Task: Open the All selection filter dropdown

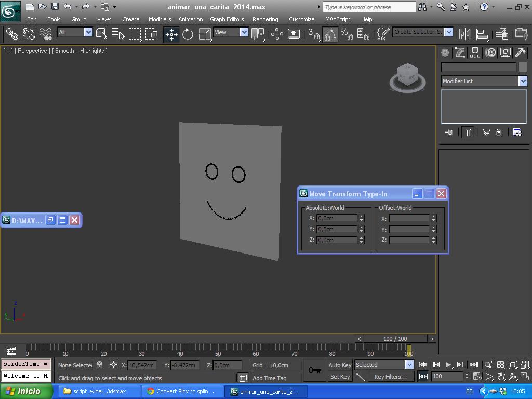Action: point(88,32)
